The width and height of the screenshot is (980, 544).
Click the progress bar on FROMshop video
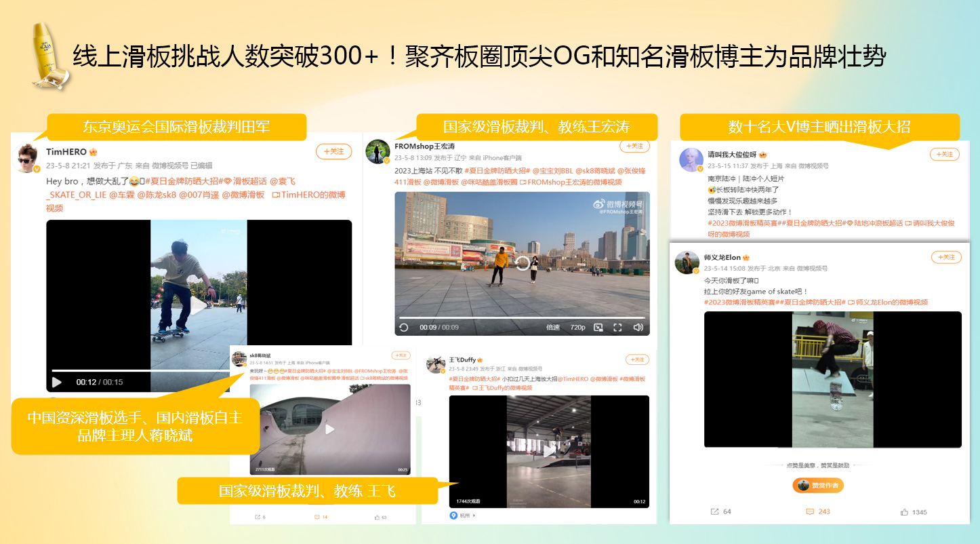[x=522, y=317]
